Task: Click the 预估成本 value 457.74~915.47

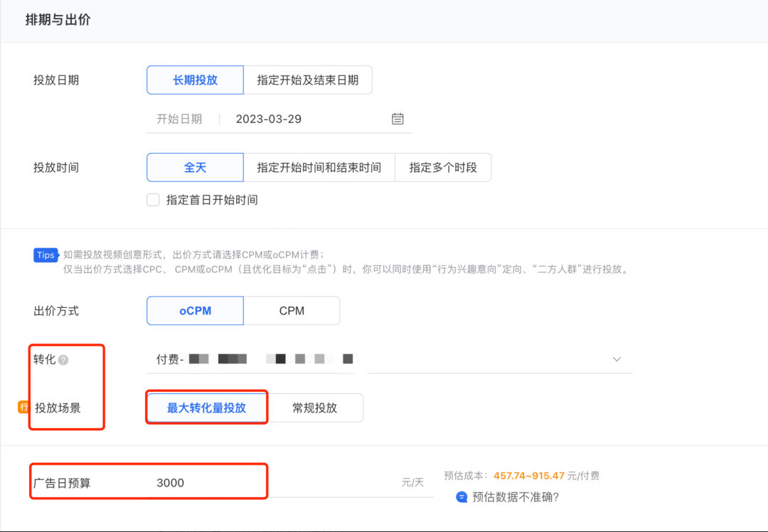Action: [529, 476]
